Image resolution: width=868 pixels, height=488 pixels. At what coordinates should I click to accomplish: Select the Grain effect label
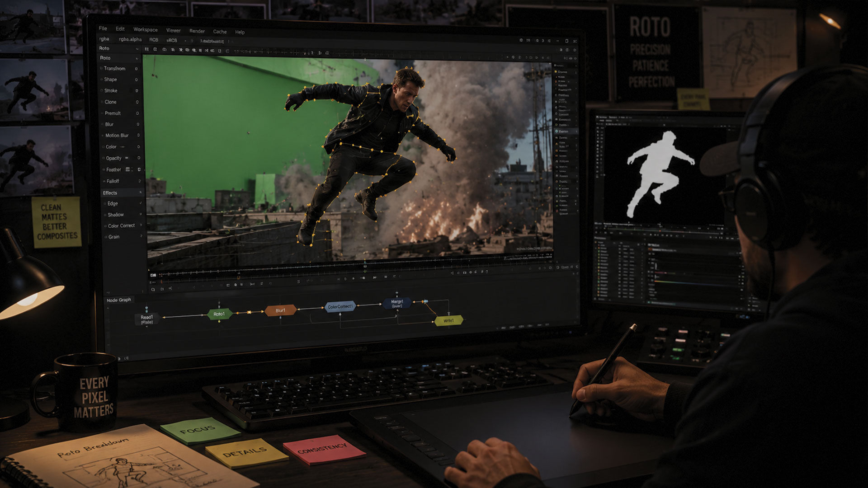[x=114, y=237]
